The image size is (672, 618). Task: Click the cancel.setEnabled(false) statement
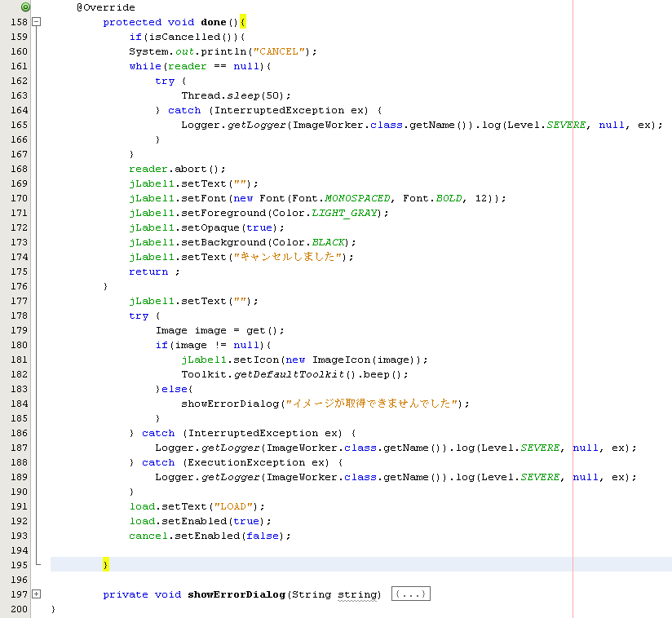(210, 536)
